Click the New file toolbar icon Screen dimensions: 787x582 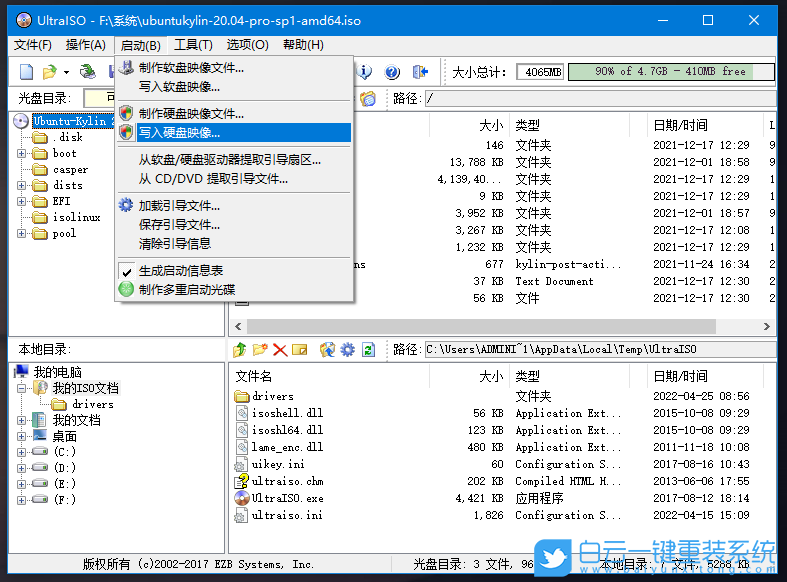[26, 72]
